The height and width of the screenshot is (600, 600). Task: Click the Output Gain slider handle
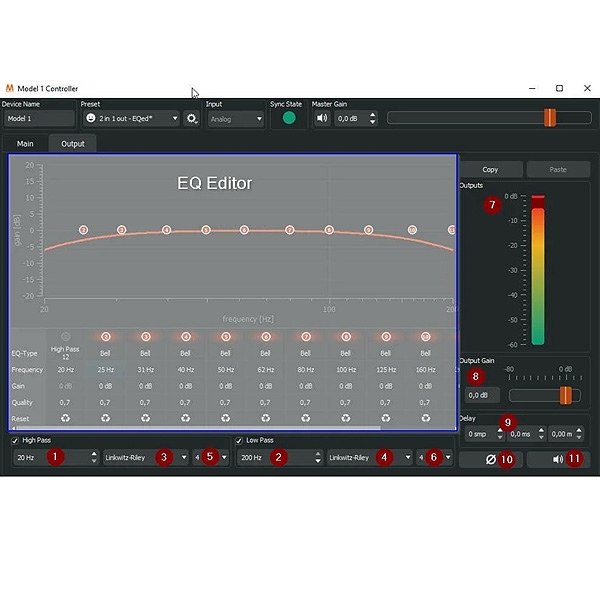click(566, 395)
